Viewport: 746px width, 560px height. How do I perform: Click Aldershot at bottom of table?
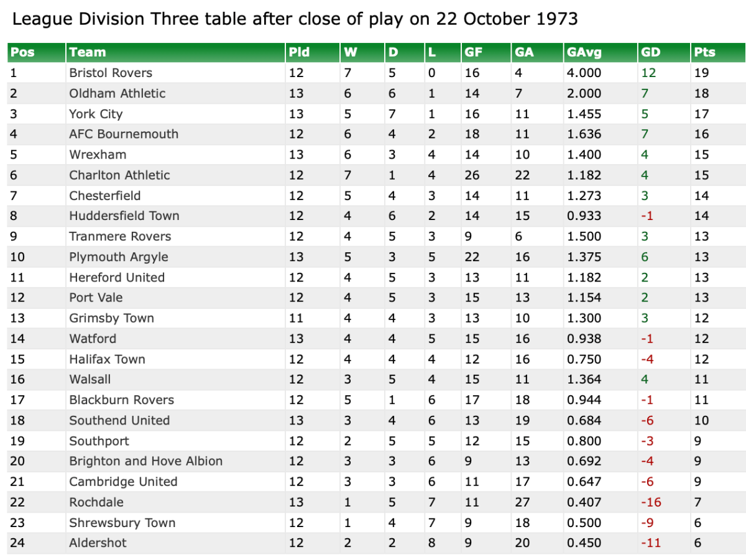98,543
